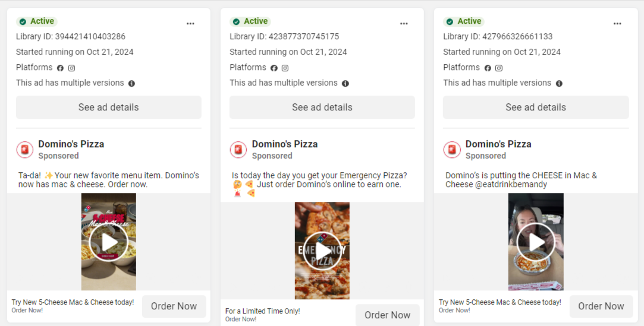Click Order Now on the @eatdrinkbemandy ad
This screenshot has height=326, width=644.
coord(601,306)
